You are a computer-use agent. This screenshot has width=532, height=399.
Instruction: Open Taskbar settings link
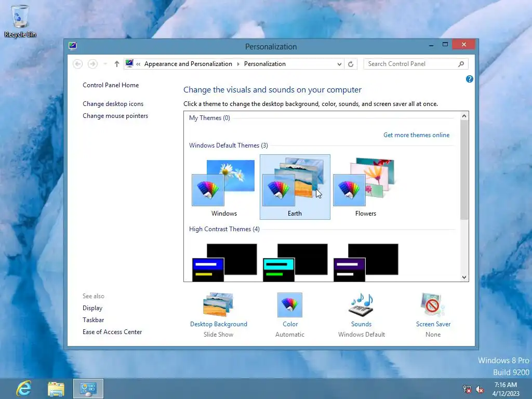(94, 320)
